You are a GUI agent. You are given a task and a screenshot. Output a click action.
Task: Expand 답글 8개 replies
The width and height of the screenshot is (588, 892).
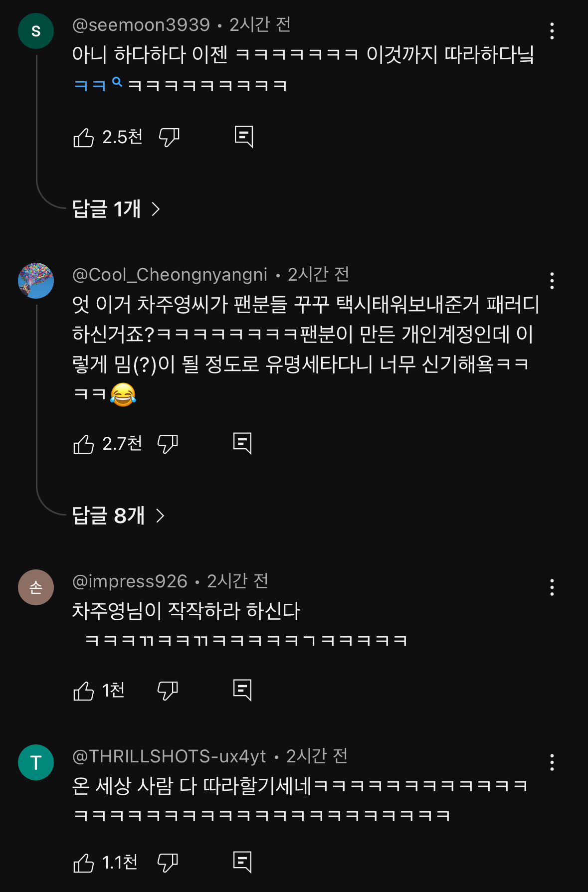click(x=118, y=516)
